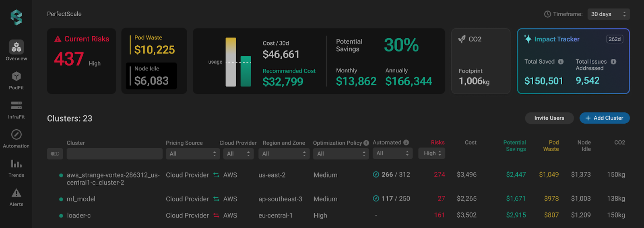Open the Overview sidebar section
Screen dimensions: 644x228
17,50
